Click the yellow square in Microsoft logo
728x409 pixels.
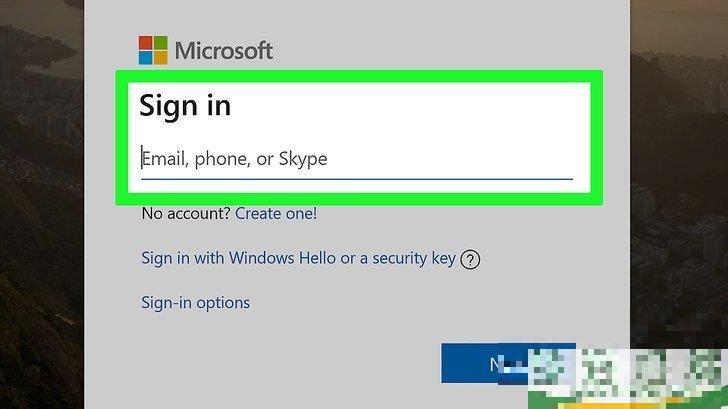point(160,57)
